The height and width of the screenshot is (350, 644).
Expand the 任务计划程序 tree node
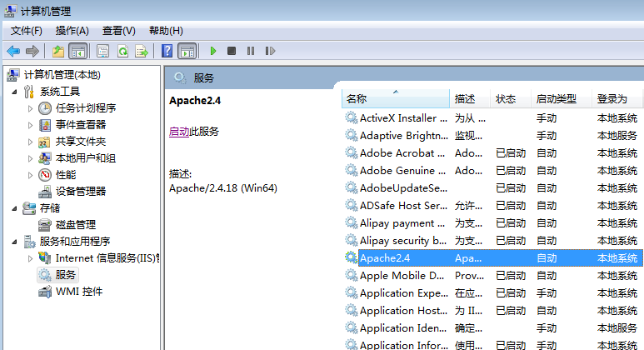[31, 108]
